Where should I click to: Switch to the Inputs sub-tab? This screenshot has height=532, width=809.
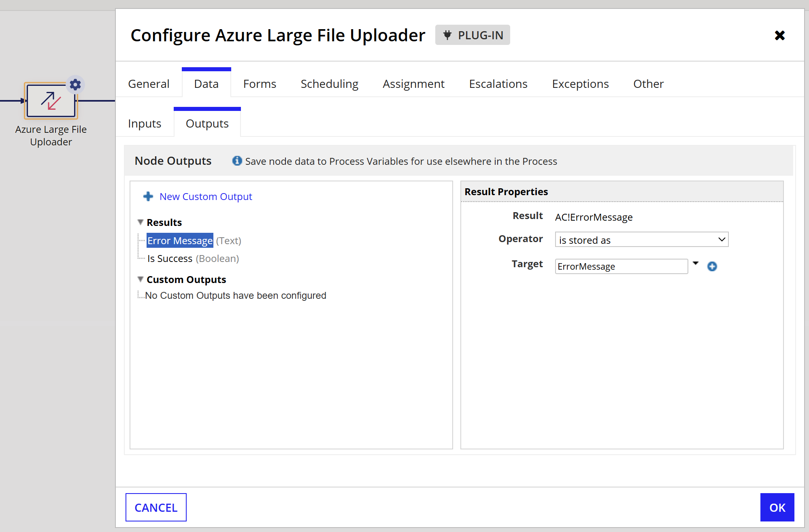(x=145, y=123)
